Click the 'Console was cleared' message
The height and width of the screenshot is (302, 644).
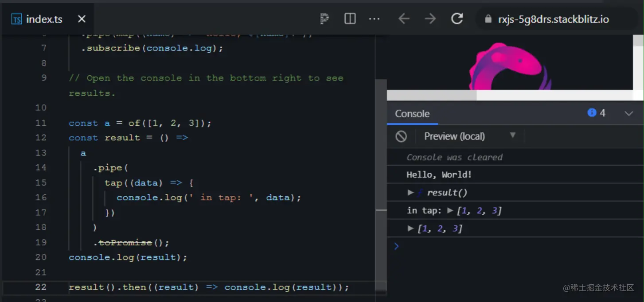pos(455,157)
